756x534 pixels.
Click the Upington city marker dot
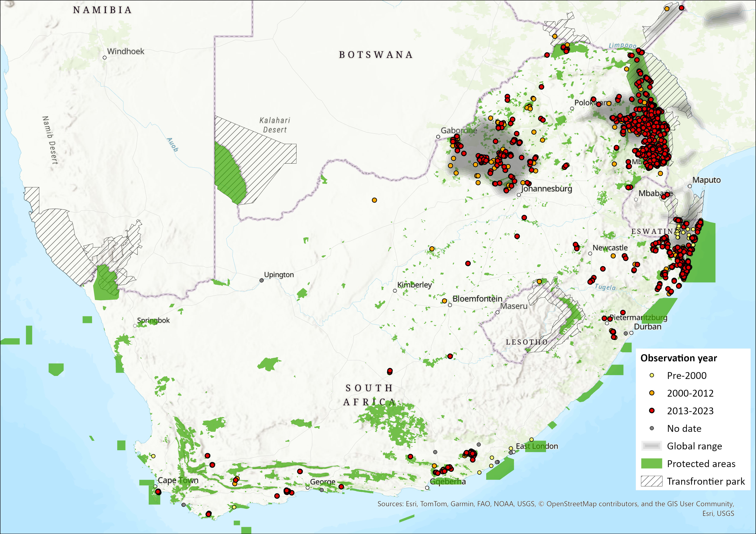[261, 280]
